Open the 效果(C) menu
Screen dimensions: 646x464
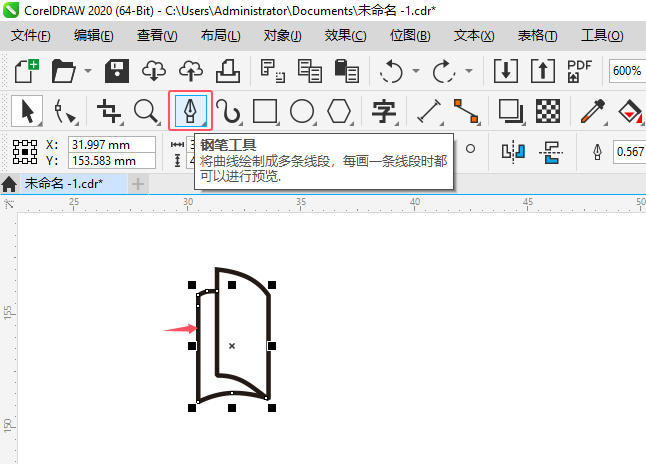pos(345,35)
